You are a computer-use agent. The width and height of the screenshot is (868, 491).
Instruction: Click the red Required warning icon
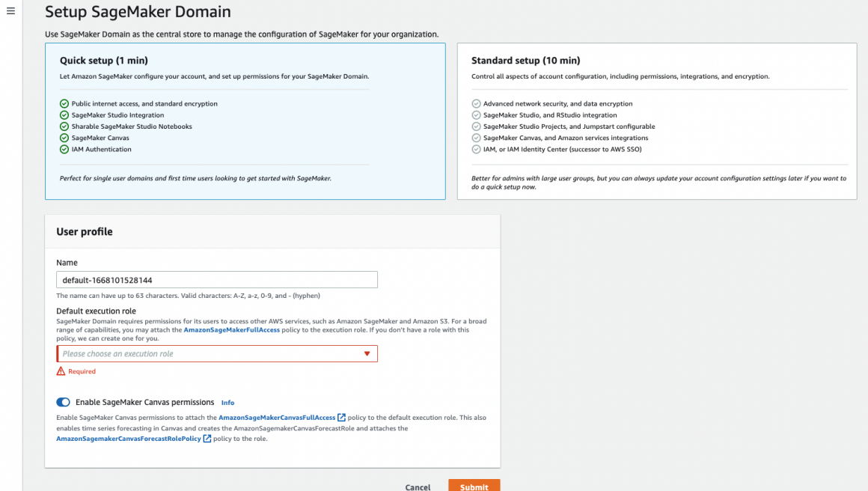[x=61, y=371]
